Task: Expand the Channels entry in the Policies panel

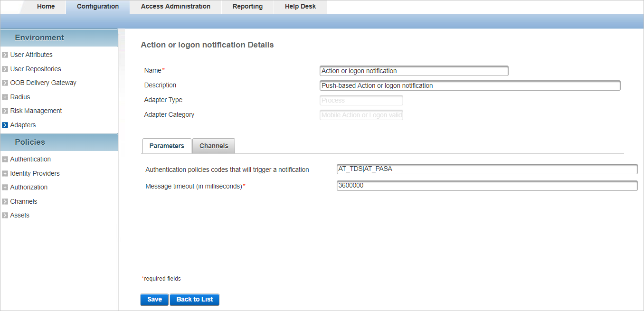Action: click(x=5, y=201)
